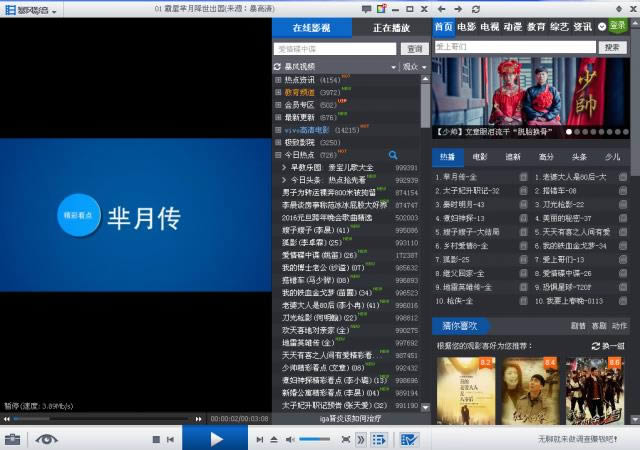640x450 pixels.
Task: Click the eject open-file icon
Action: pos(274,439)
